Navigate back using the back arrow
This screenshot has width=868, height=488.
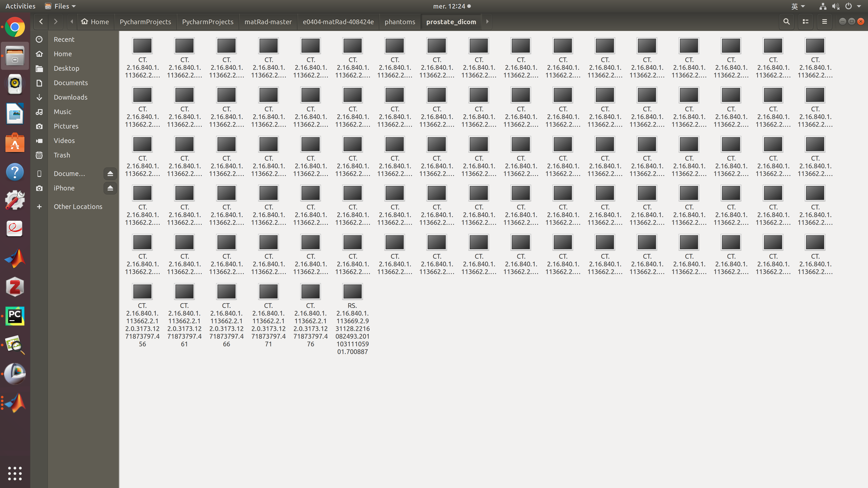pos(41,21)
